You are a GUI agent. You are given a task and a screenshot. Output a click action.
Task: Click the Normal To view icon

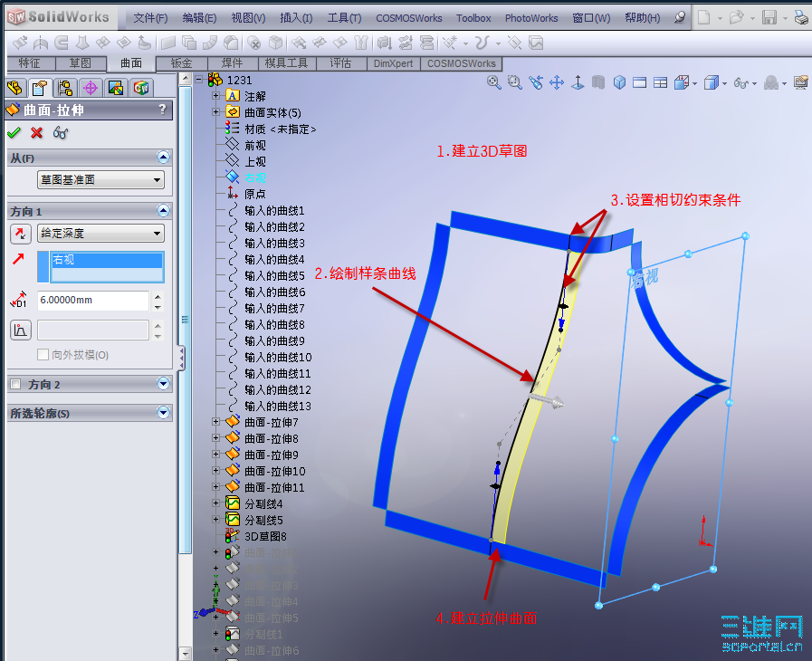(578, 82)
